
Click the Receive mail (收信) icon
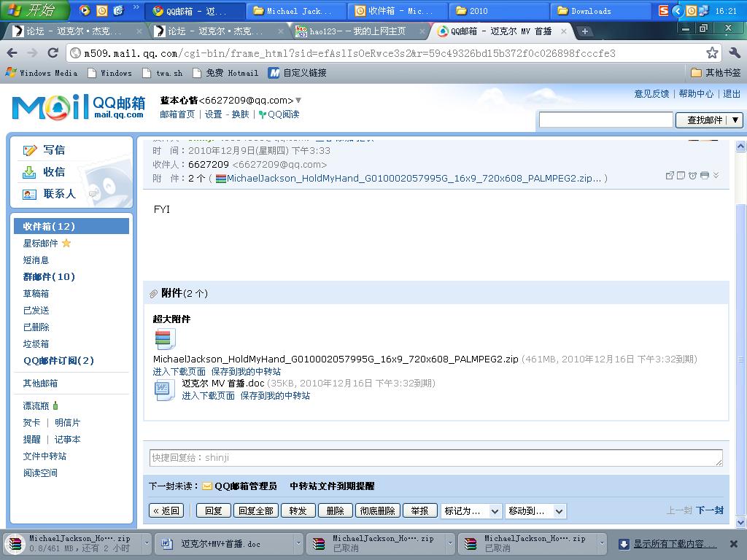click(x=30, y=172)
